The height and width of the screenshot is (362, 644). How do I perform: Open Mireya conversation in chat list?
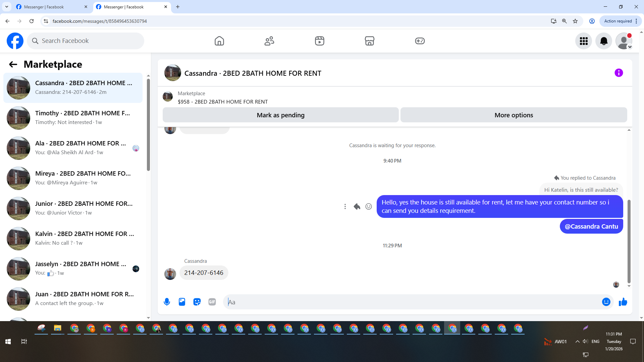point(73,178)
